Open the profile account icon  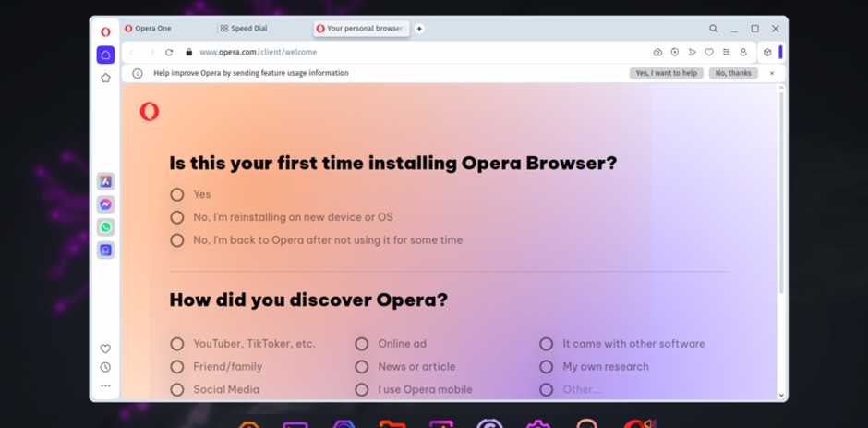(x=743, y=52)
